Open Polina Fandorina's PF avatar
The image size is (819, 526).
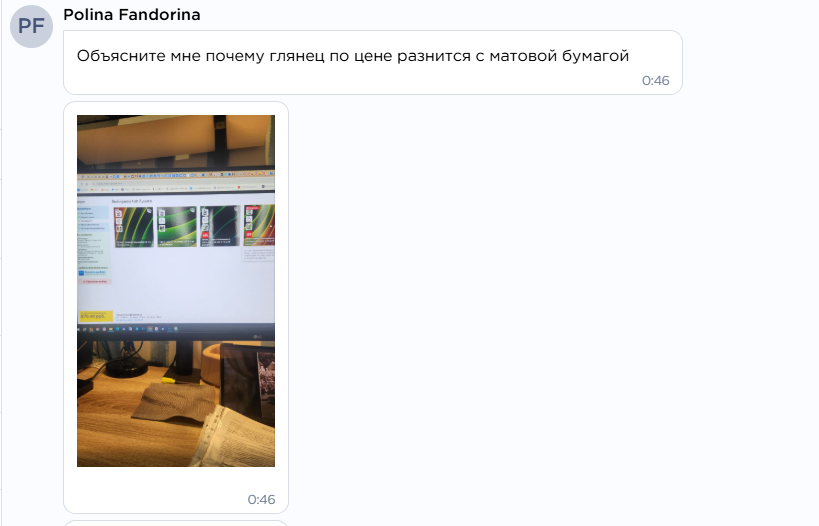pos(31,26)
